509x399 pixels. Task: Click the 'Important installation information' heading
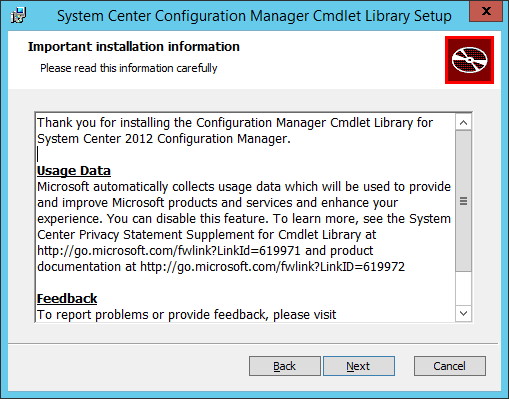pyautogui.click(x=134, y=47)
